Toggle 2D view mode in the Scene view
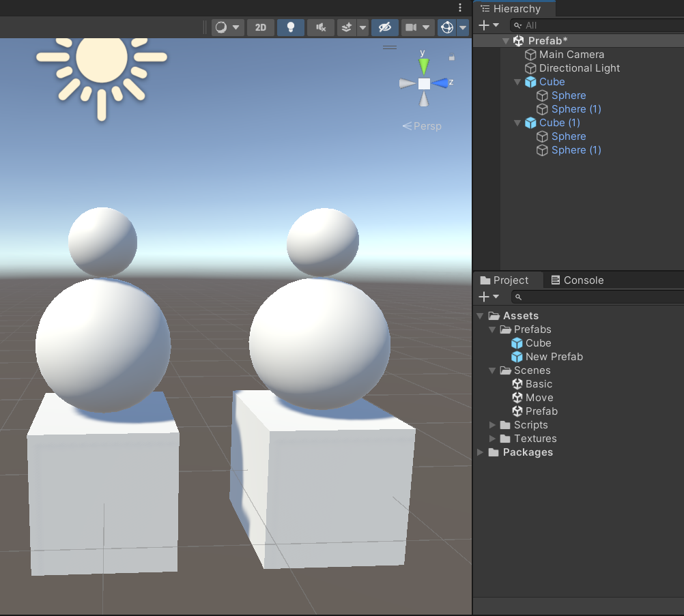 260,27
